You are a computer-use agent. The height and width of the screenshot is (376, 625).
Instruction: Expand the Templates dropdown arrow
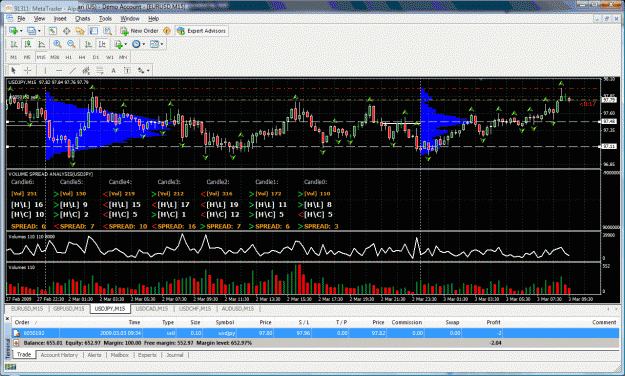coord(162,44)
